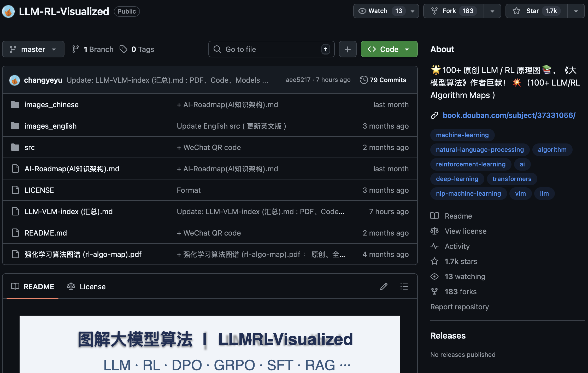Viewport: 588px width, 373px height.
Task: Switch to the License tab
Action: [x=86, y=286]
